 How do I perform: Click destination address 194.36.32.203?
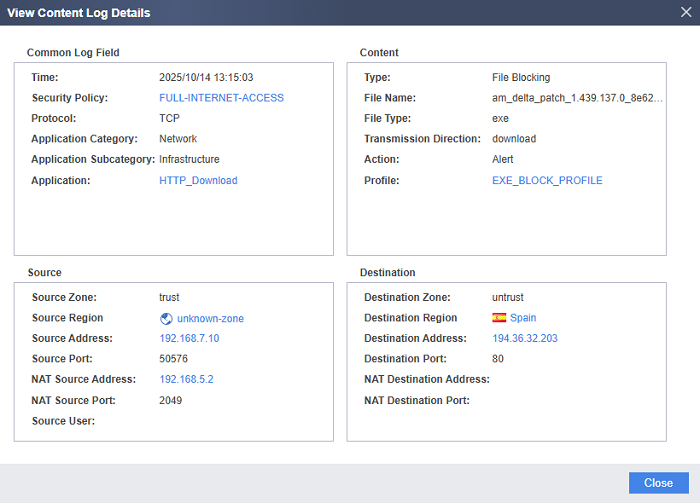coord(525,339)
